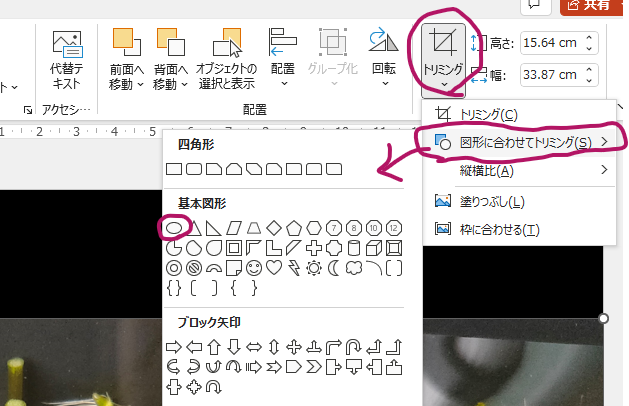Select the U-turn arrow shape
The image size is (629, 406).
[354, 347]
